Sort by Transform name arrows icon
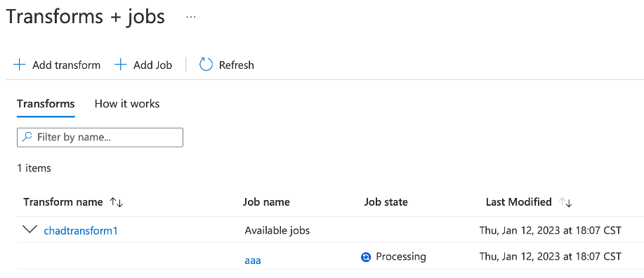The height and width of the screenshot is (278, 644). click(x=117, y=202)
